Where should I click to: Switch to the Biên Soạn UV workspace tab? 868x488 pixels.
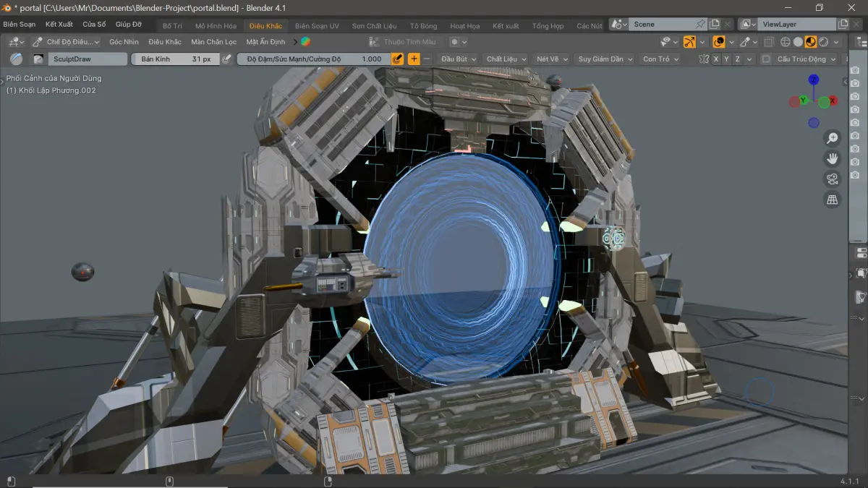tap(317, 25)
